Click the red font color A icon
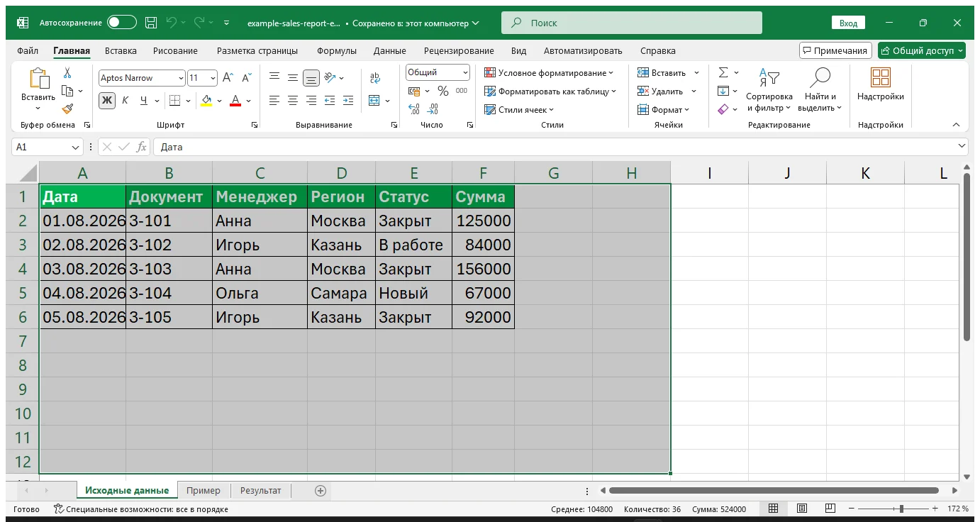 tap(235, 100)
